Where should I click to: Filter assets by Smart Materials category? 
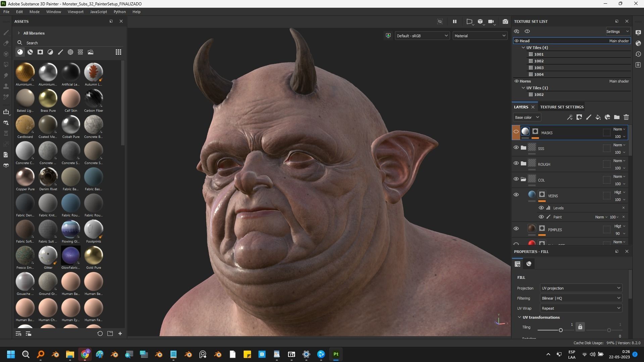(x=30, y=52)
